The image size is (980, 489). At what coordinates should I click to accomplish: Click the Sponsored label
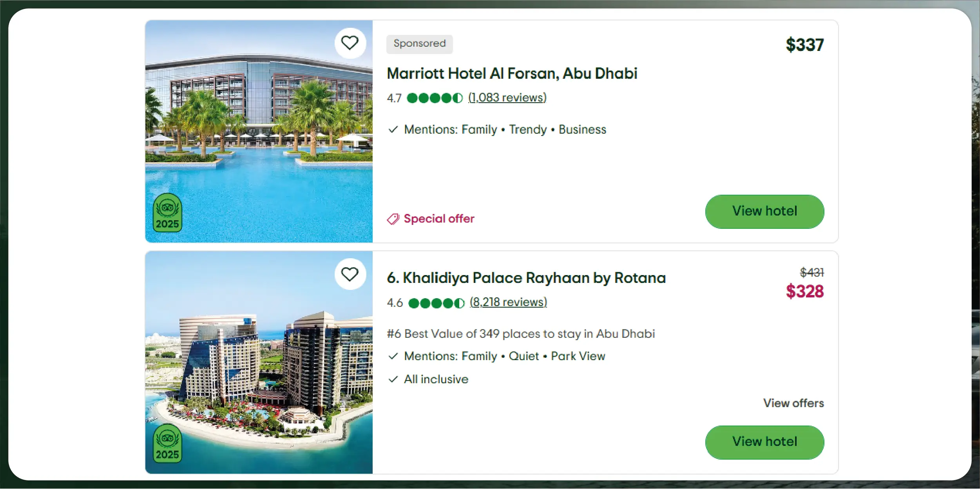419,43
